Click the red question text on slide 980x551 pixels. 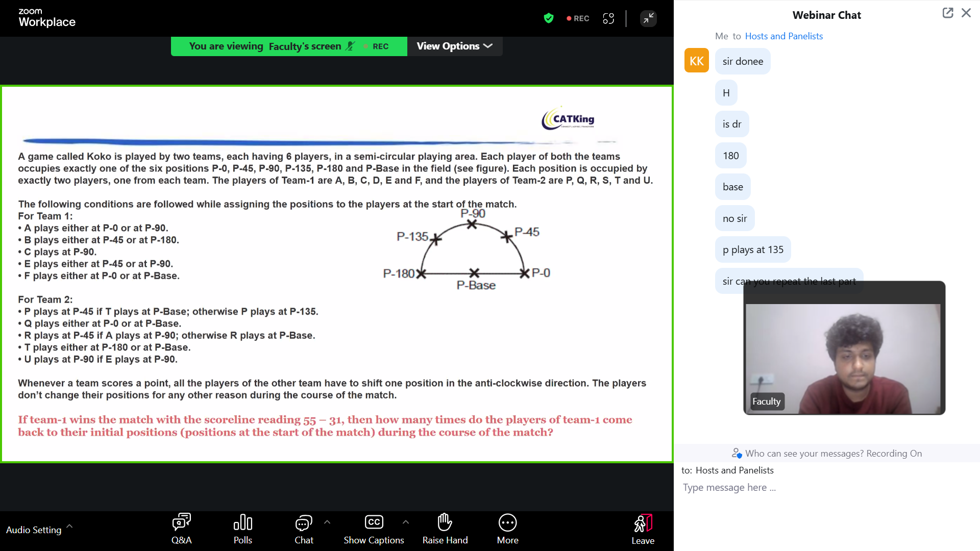[325, 425]
